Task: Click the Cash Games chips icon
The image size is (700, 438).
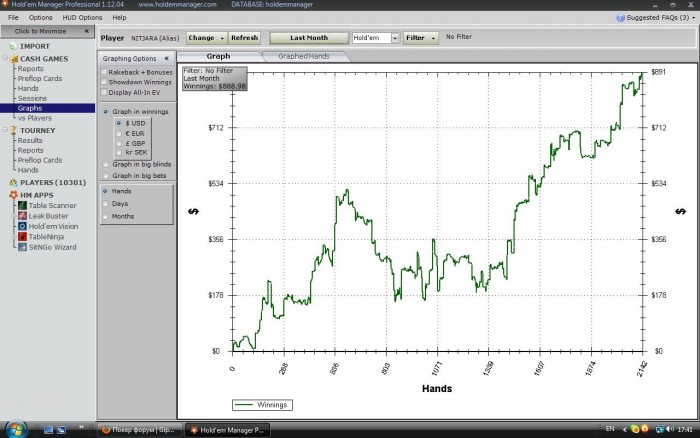Action: (x=14, y=58)
